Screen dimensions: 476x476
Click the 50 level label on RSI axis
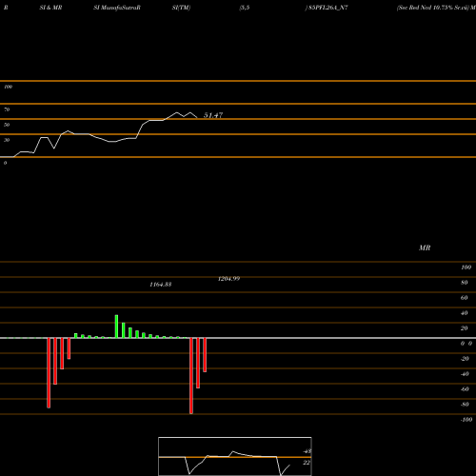click(x=7, y=125)
